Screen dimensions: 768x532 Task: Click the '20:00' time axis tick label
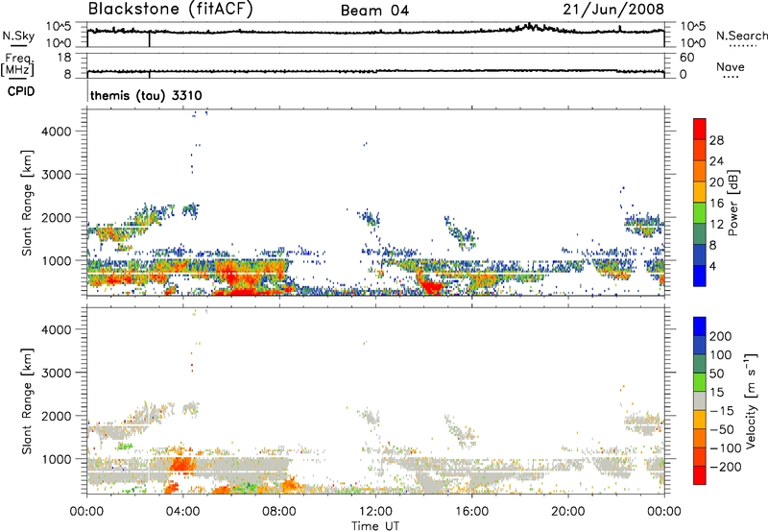(568, 512)
